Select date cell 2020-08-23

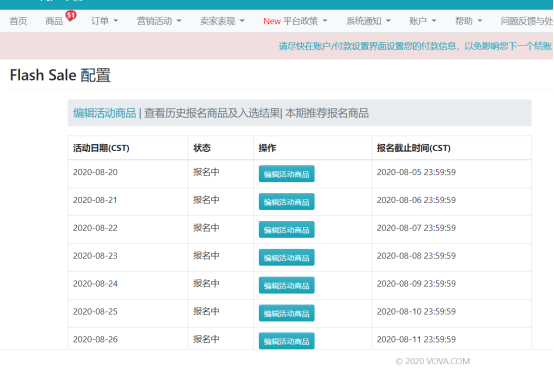pos(95,256)
